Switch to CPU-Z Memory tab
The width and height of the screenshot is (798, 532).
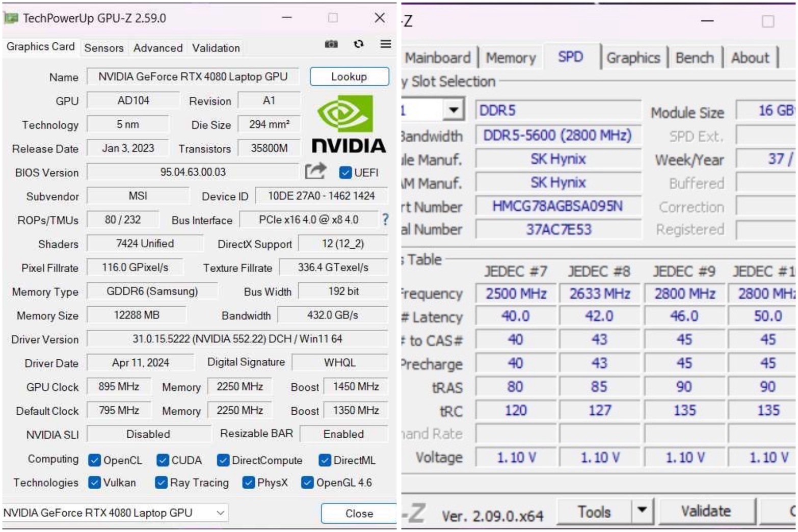(x=511, y=58)
